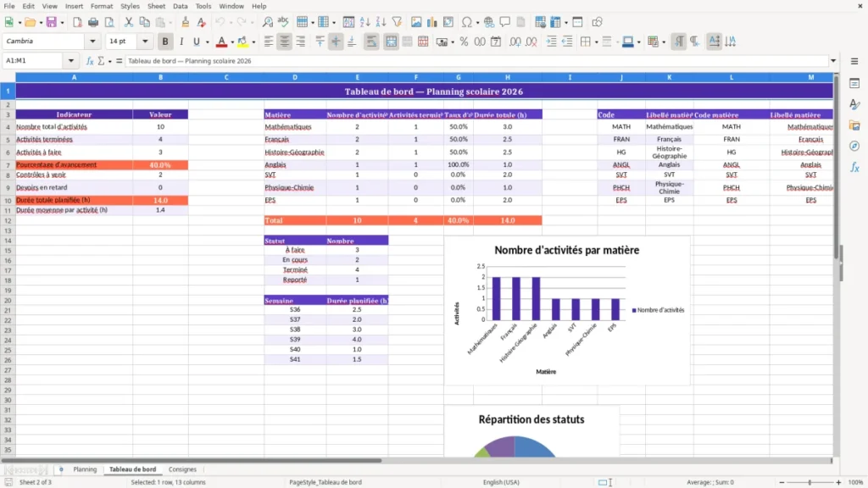
Task: Open the Function Wizard beside the cell reference box
Action: coord(90,61)
